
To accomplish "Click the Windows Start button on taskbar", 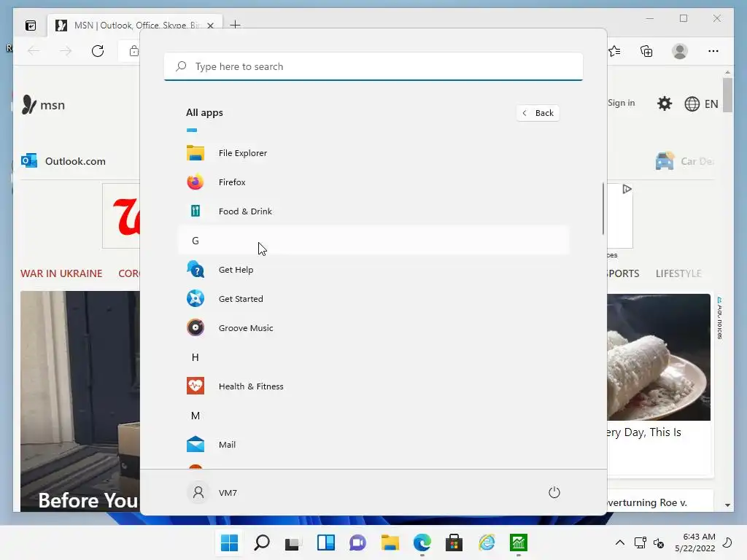I will point(229,542).
